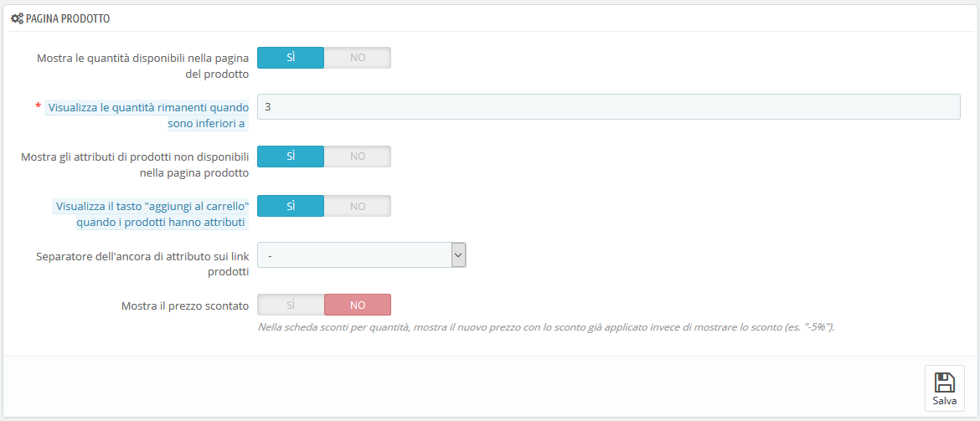The height and width of the screenshot is (421, 980).
Task: Click the discount price help text
Action: coord(546,327)
